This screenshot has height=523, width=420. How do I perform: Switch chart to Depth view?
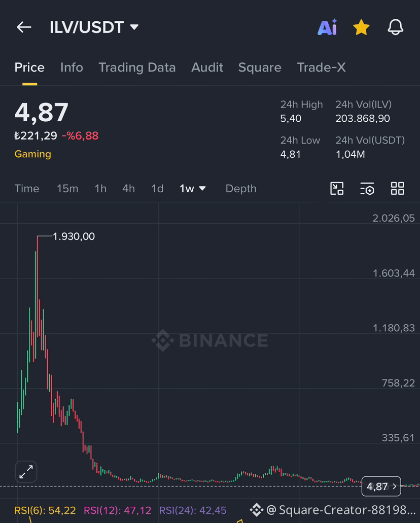click(241, 189)
